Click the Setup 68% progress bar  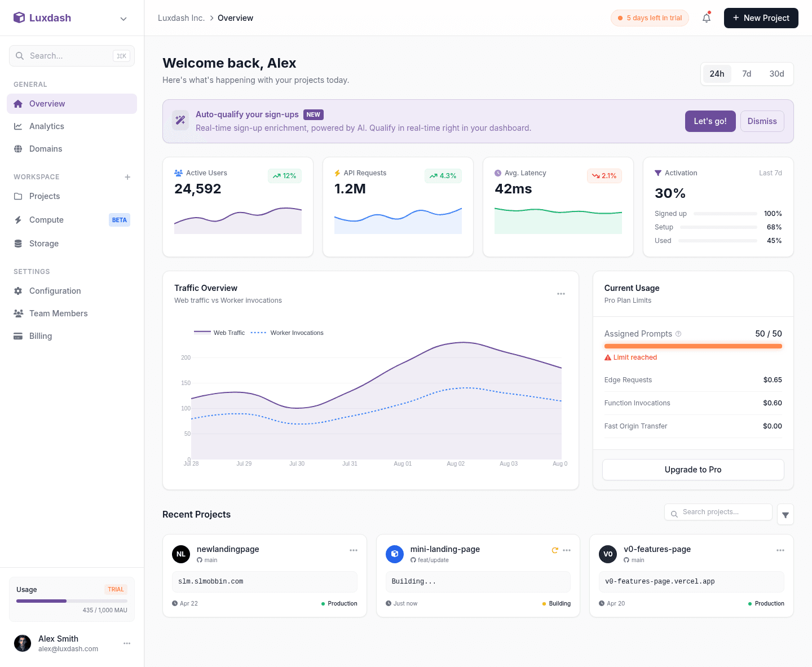718,227
